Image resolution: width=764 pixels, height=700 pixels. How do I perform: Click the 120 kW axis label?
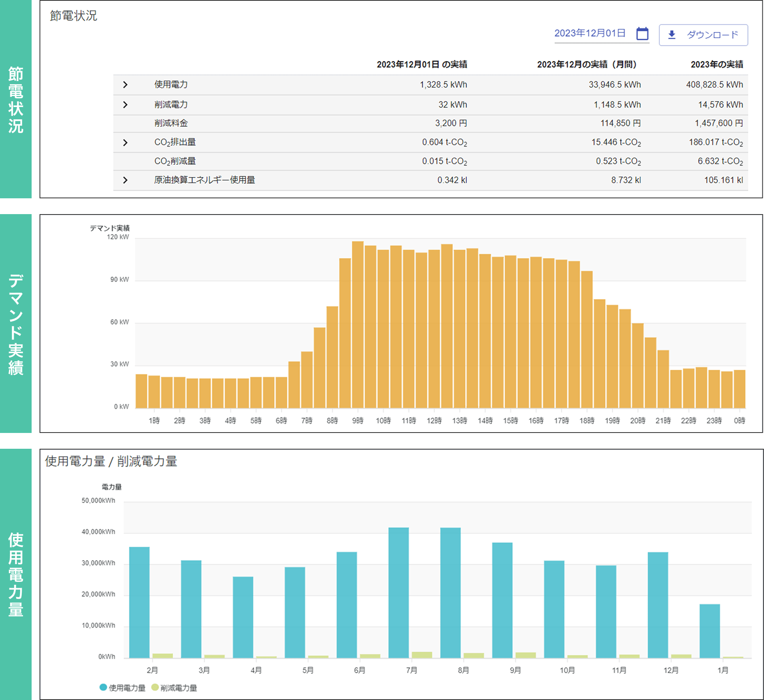pyautogui.click(x=118, y=237)
